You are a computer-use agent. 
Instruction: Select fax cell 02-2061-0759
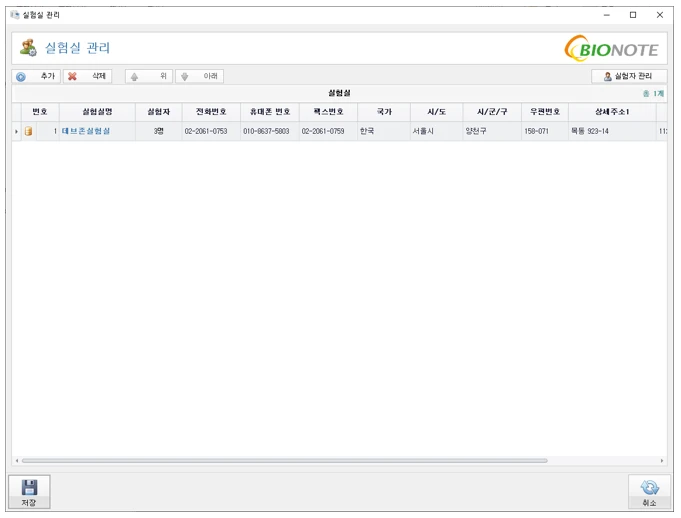[328, 131]
